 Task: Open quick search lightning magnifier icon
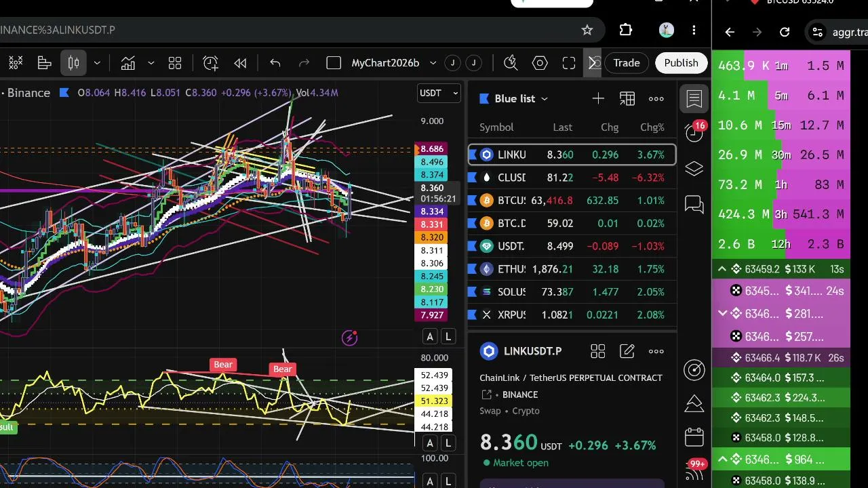(511, 63)
